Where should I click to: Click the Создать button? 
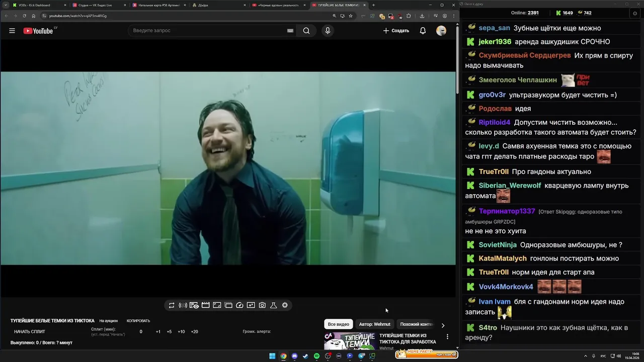point(396,31)
